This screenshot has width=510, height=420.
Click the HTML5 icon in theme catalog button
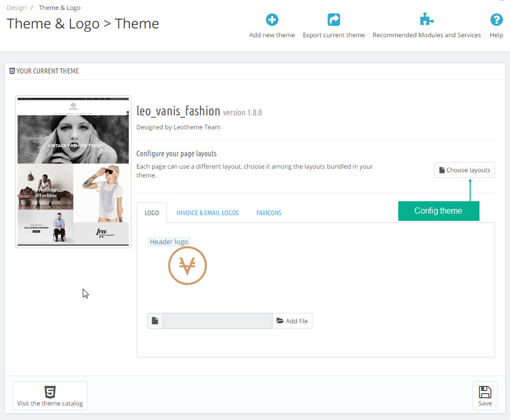(50, 392)
